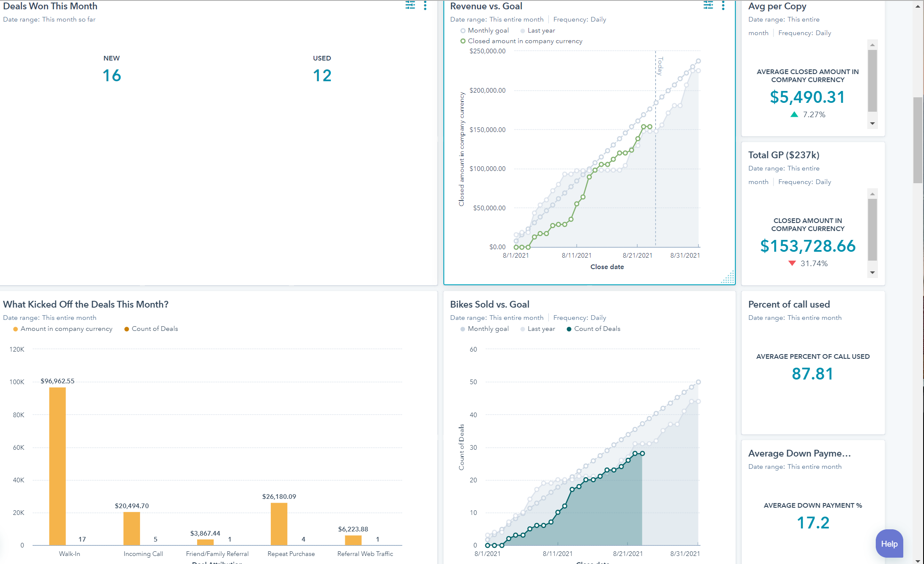
Task: Click the Deals Won This Month report title
Action: 50,6
